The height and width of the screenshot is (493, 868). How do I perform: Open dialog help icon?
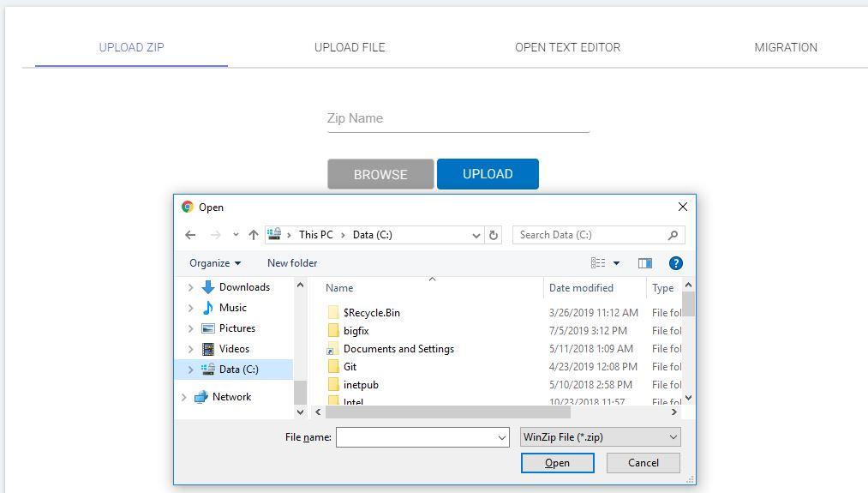[675, 263]
